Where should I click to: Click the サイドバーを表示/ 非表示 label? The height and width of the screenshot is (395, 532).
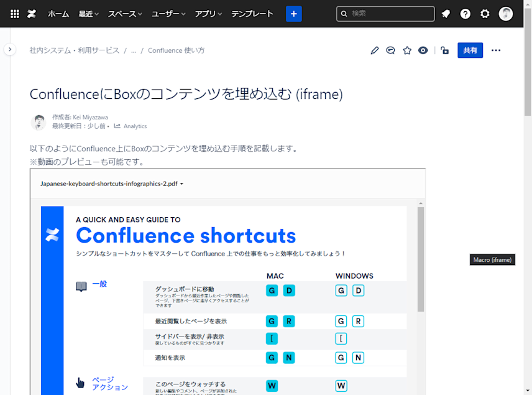190,337
